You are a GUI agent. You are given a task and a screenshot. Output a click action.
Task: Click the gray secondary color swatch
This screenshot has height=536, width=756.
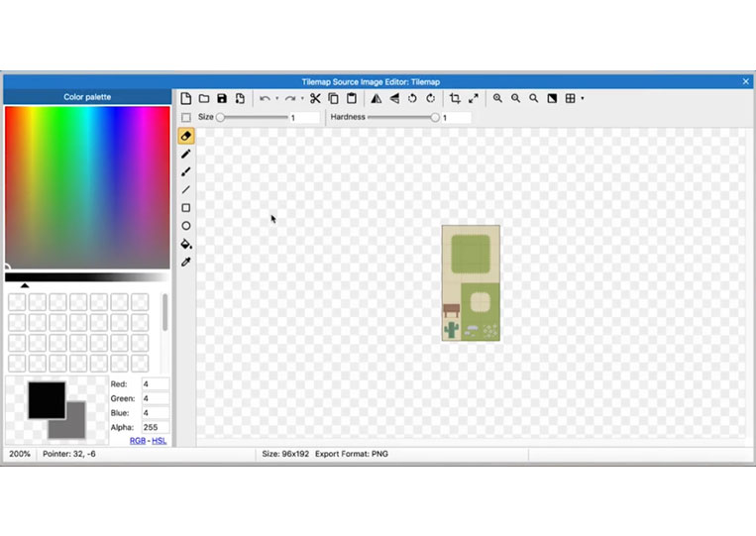pyautogui.click(x=75, y=428)
